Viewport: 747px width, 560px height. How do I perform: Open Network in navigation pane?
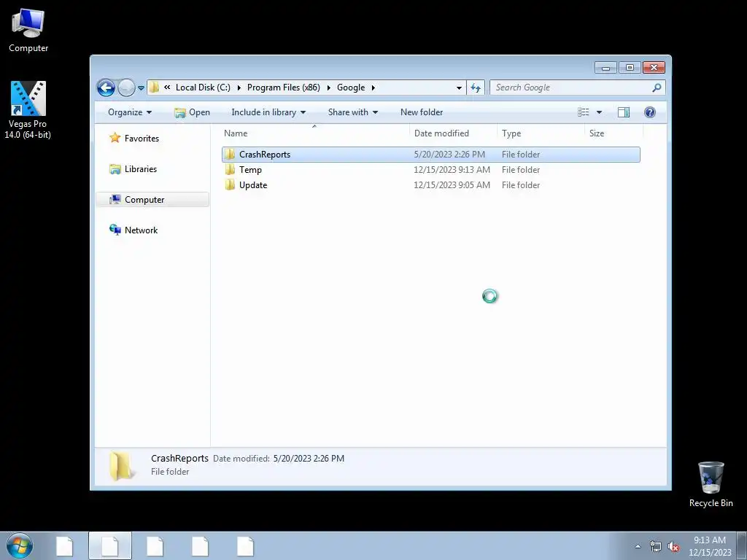[134, 230]
